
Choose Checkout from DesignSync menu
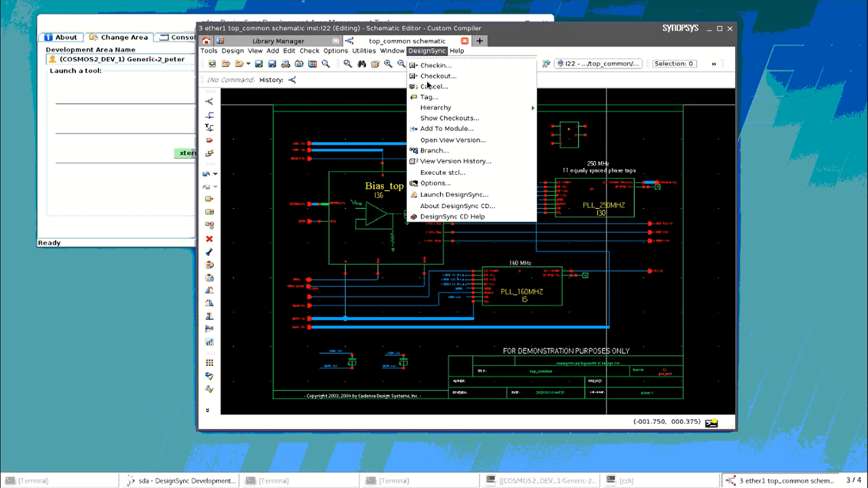click(438, 76)
